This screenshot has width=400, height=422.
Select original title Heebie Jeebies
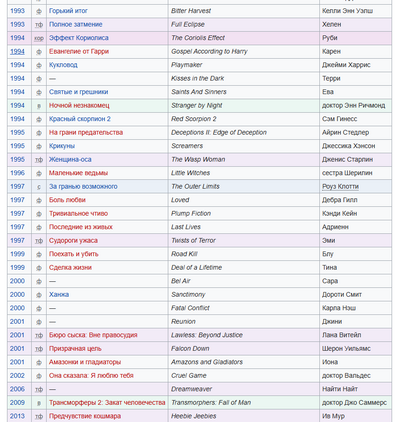(194, 416)
